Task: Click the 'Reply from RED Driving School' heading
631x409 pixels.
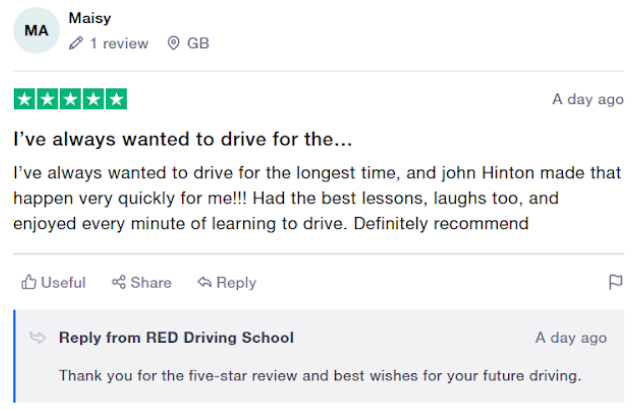Action: tap(176, 338)
